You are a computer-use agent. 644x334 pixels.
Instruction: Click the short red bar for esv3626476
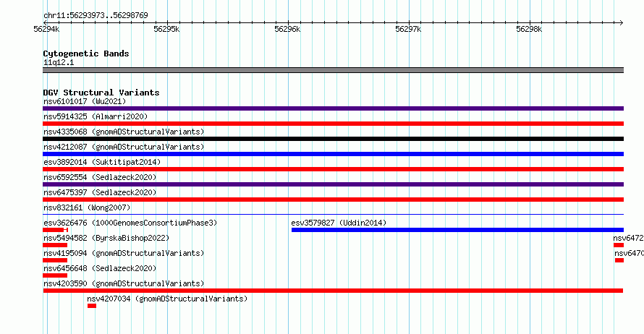pos(55,230)
